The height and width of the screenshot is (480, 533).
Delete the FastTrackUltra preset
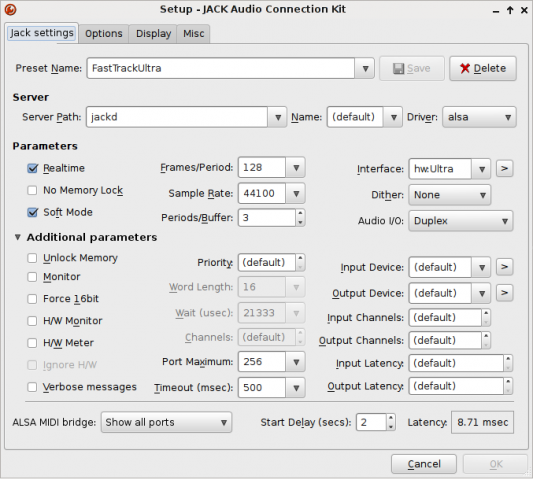(x=483, y=68)
